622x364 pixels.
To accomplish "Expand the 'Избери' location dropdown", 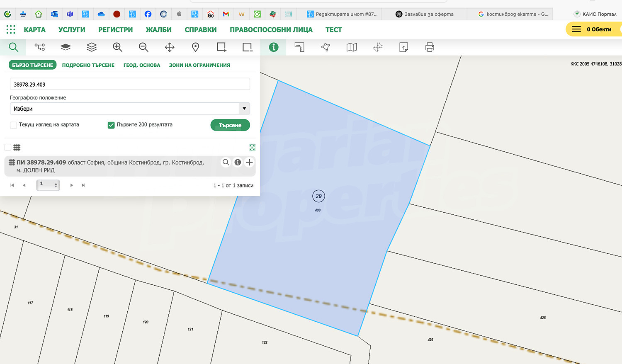I will [x=130, y=109].
